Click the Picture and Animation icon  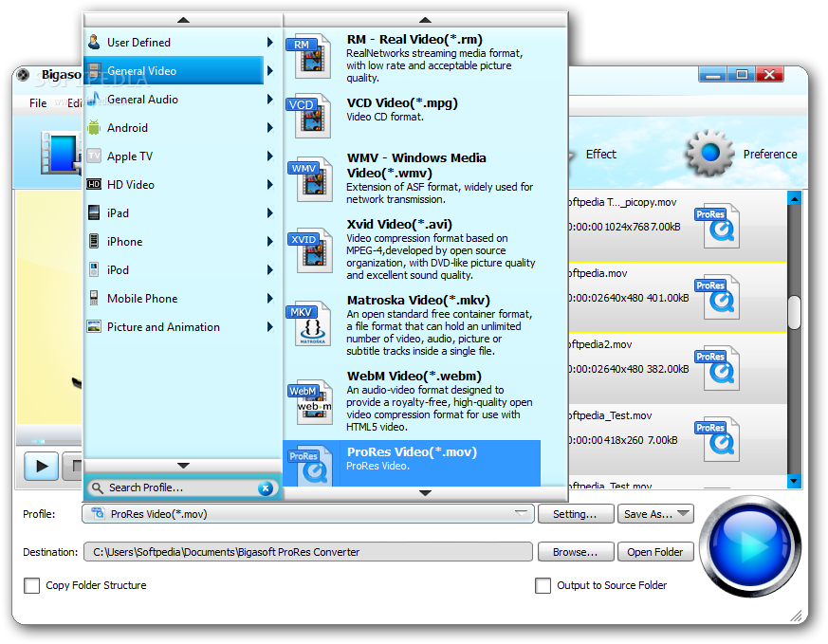[x=94, y=327]
